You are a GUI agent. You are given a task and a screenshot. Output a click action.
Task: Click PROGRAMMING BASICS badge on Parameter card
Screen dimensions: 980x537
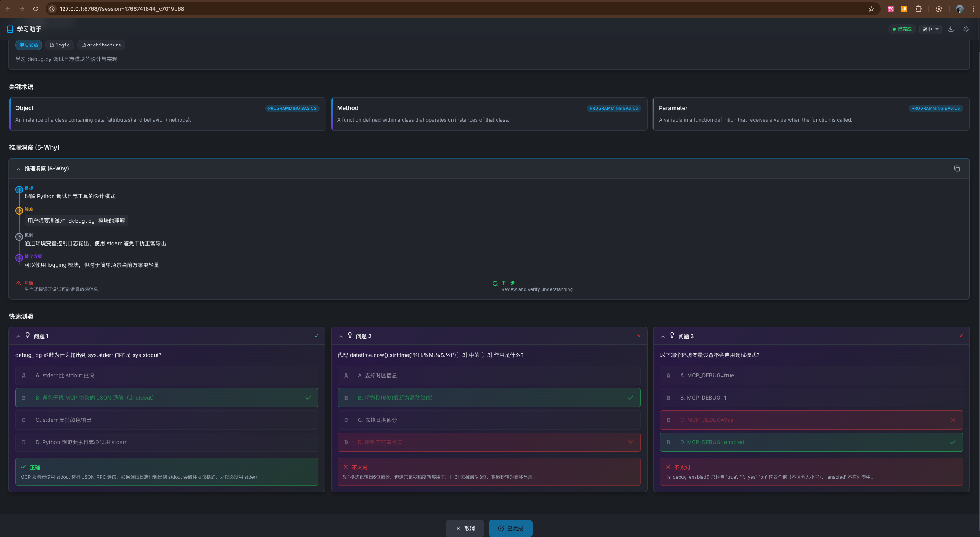(935, 108)
